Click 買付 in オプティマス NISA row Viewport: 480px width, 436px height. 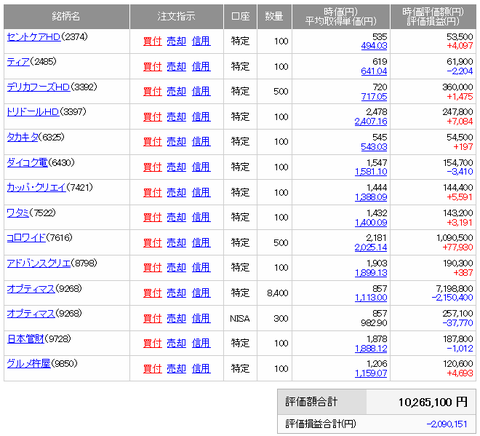(152, 319)
